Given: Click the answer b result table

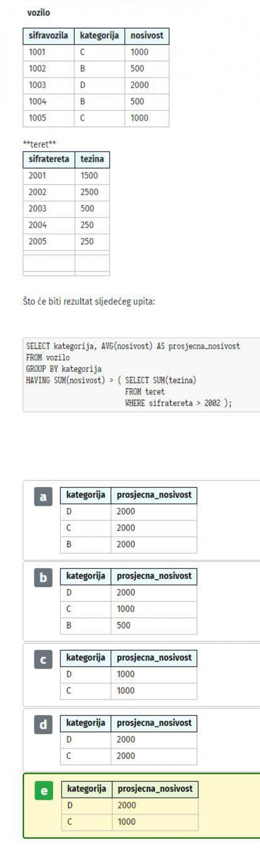Looking at the screenshot, I should coord(128,601).
